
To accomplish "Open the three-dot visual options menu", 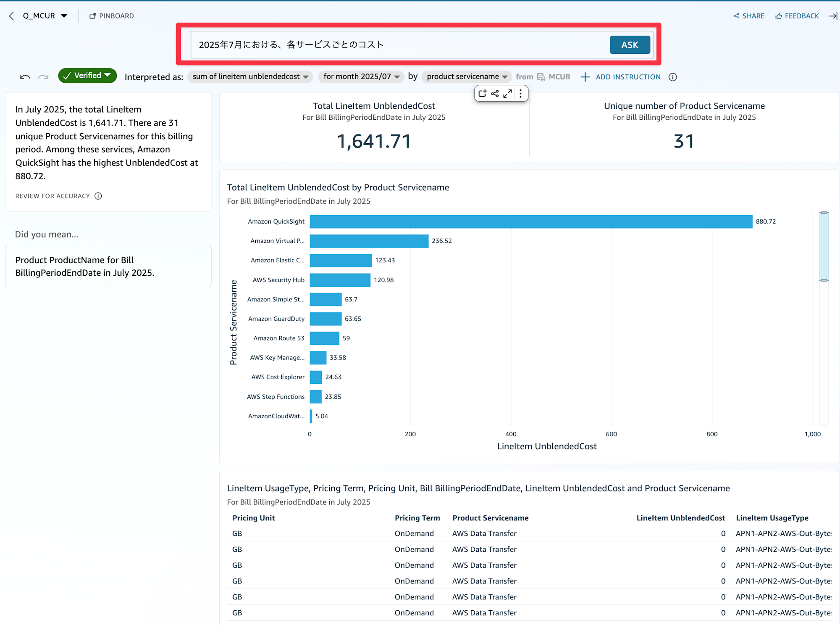I will coord(520,93).
